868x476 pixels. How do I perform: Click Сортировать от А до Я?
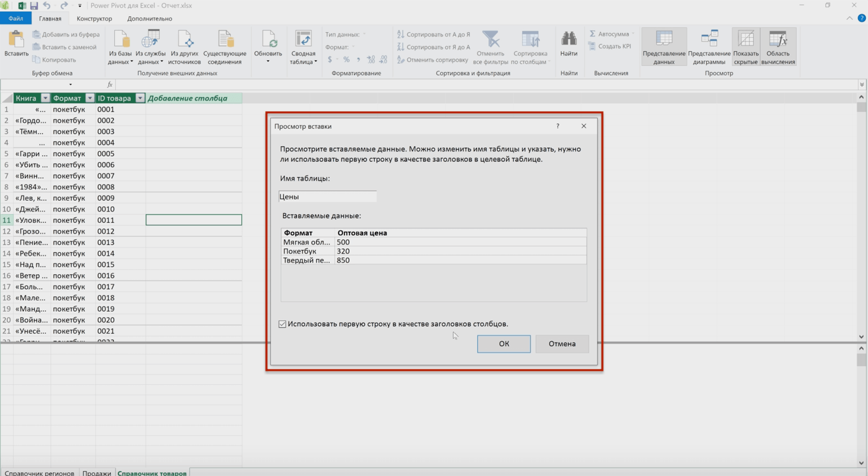(x=433, y=34)
